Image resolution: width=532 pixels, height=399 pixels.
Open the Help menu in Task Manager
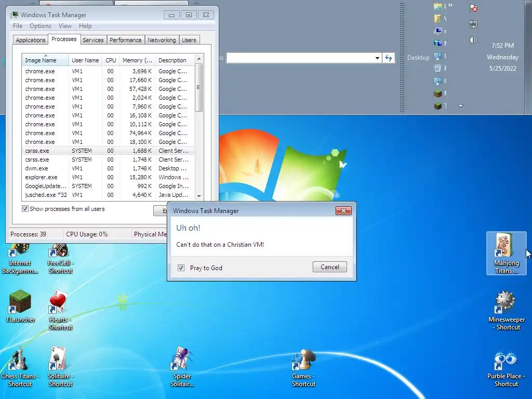point(85,26)
